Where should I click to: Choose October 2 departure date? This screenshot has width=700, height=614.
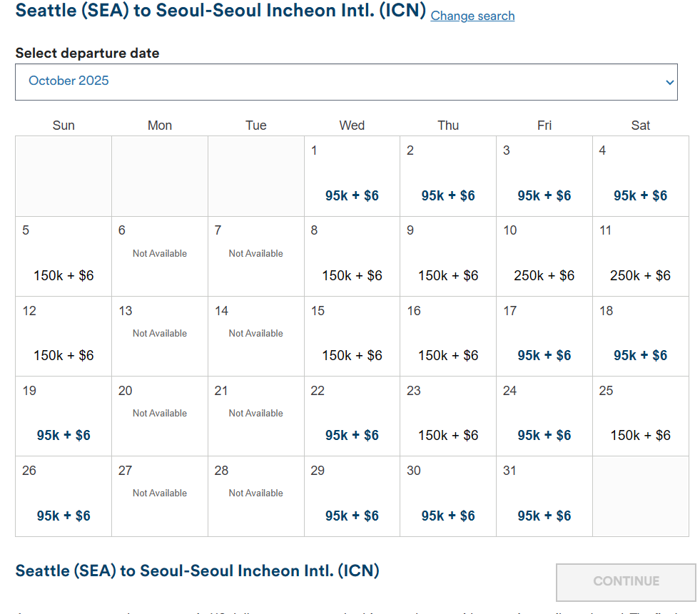coord(448,195)
